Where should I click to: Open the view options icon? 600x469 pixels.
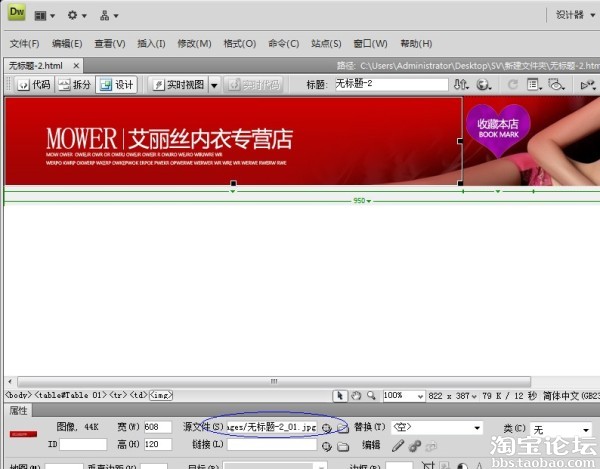tap(535, 84)
